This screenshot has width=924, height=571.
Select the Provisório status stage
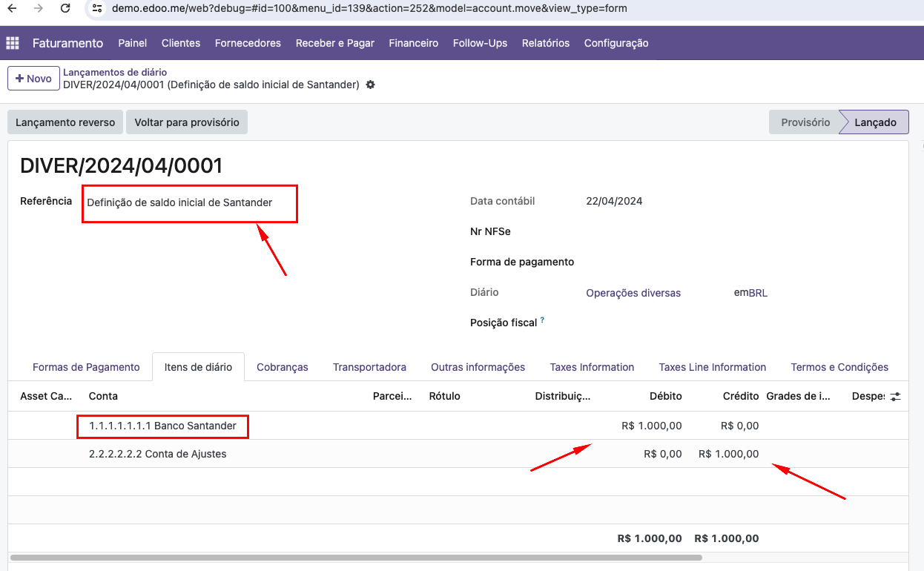tap(805, 122)
